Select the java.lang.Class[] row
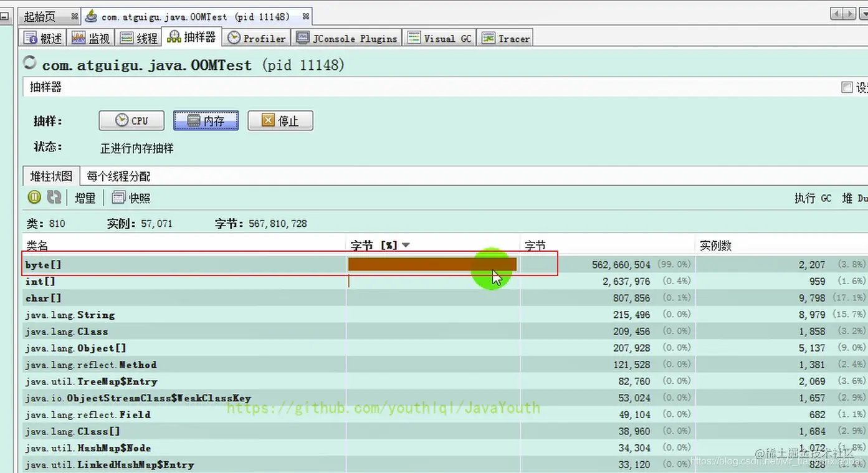 [x=446, y=431]
